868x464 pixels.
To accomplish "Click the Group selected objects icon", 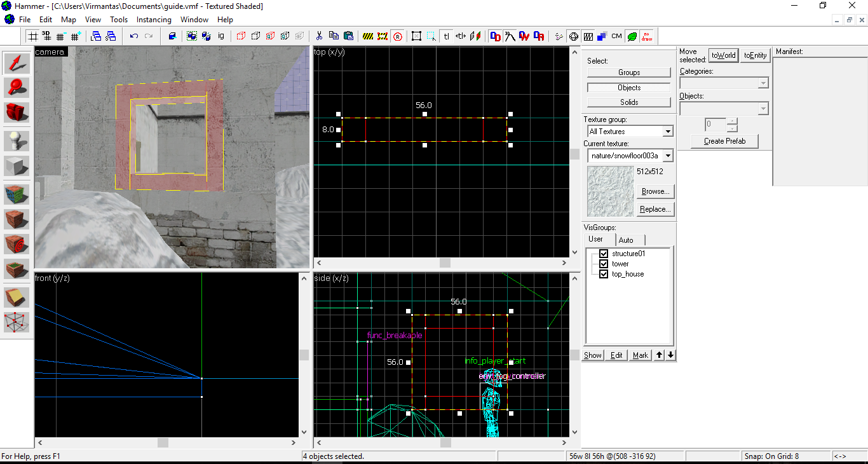I will click(191, 36).
